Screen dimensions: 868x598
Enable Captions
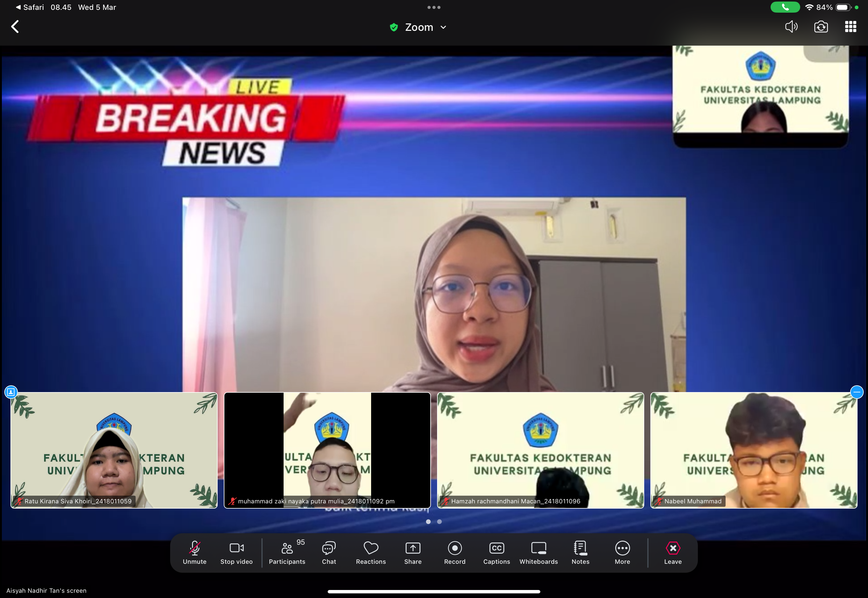tap(497, 553)
